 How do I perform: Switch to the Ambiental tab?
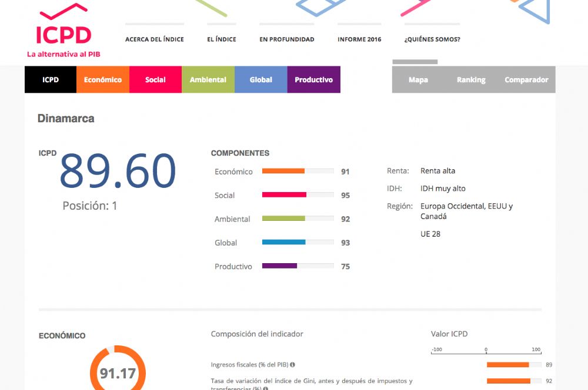208,80
